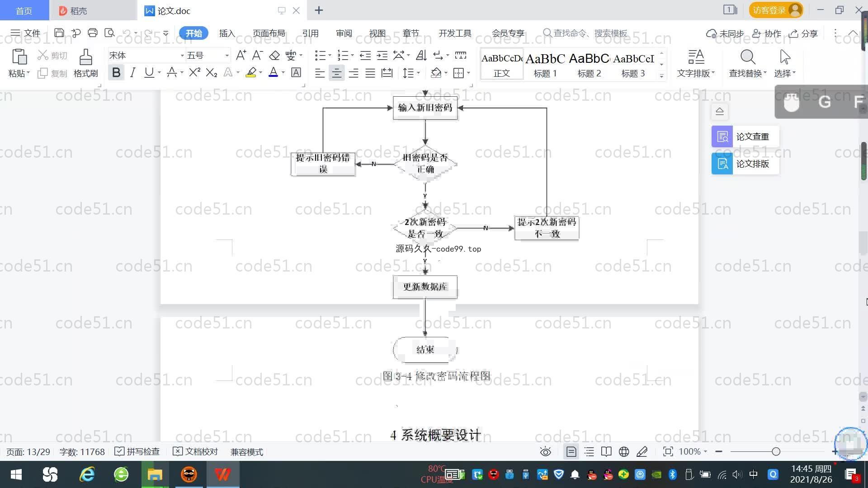Select the Format Painter tool
Screen dimensions: 868x488
pos(85,63)
